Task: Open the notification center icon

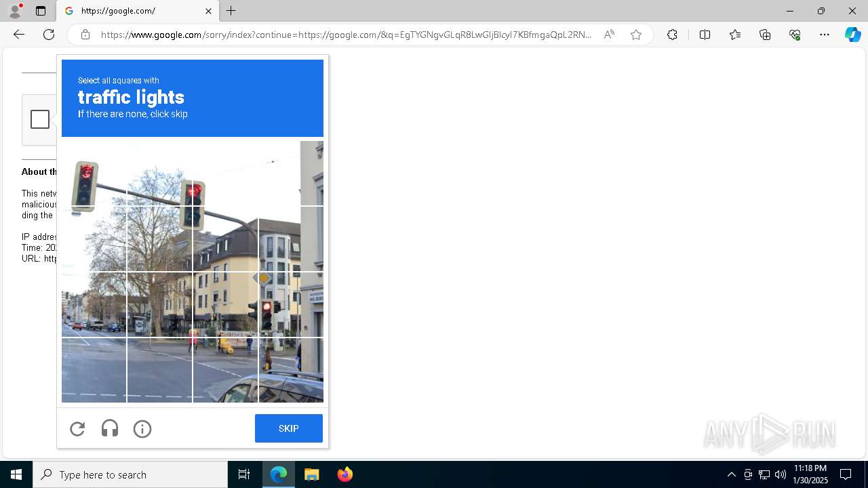Action: click(846, 474)
